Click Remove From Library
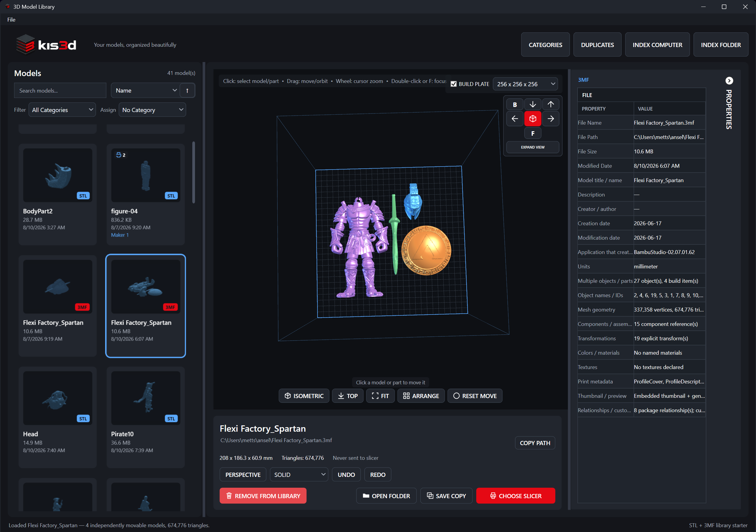Image resolution: width=756 pixels, height=532 pixels. click(x=263, y=495)
